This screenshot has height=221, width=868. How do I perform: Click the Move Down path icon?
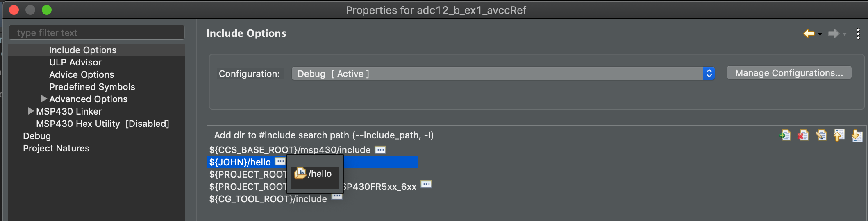tap(857, 135)
